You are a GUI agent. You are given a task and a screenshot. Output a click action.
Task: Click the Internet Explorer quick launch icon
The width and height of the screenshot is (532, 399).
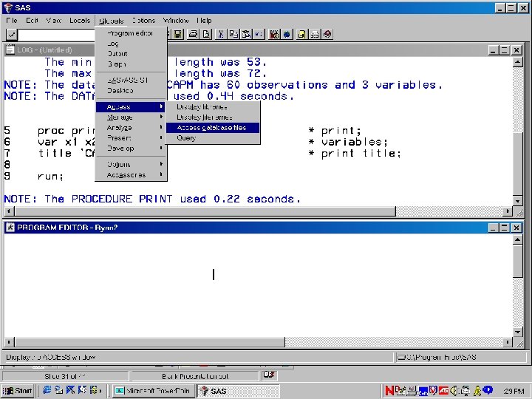(x=47, y=390)
